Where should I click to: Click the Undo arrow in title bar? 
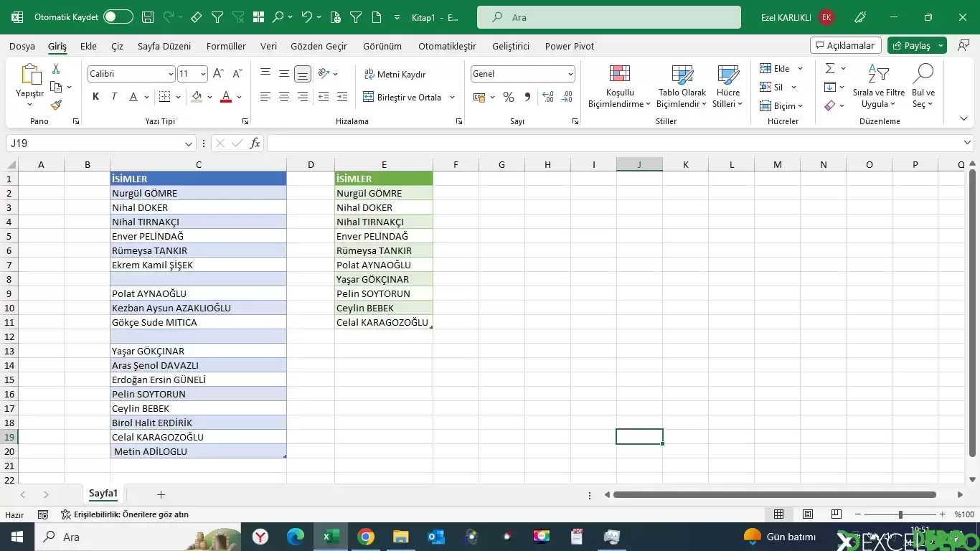[x=307, y=17]
